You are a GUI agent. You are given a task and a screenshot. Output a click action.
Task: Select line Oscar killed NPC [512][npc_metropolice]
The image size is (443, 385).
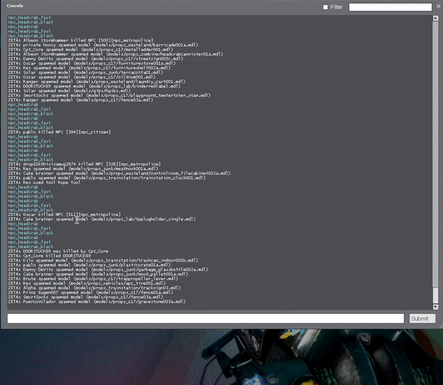point(64,215)
